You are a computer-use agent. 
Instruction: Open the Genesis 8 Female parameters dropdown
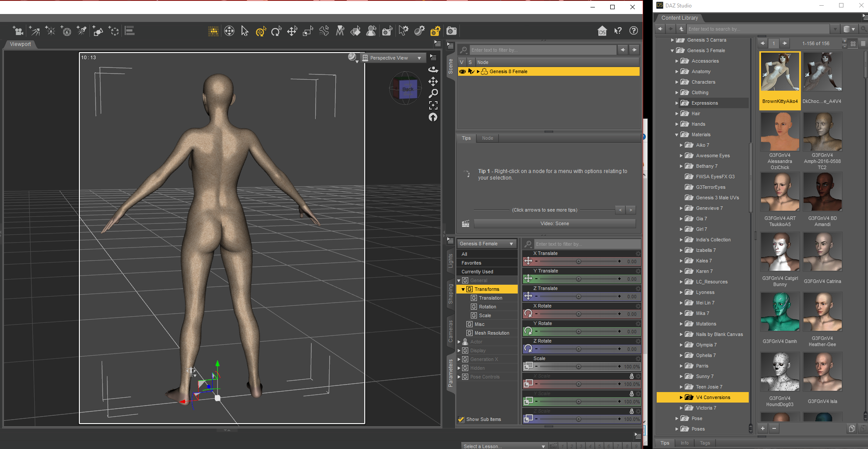tap(487, 244)
